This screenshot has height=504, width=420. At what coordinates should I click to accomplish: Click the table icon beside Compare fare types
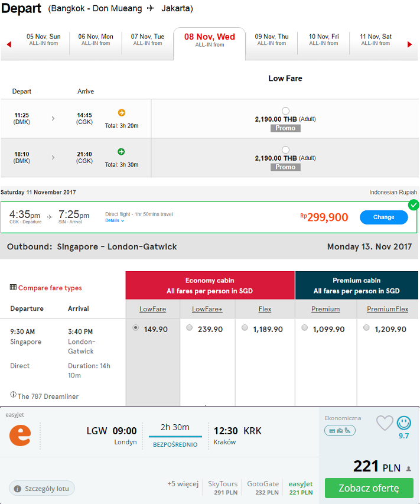point(13,287)
